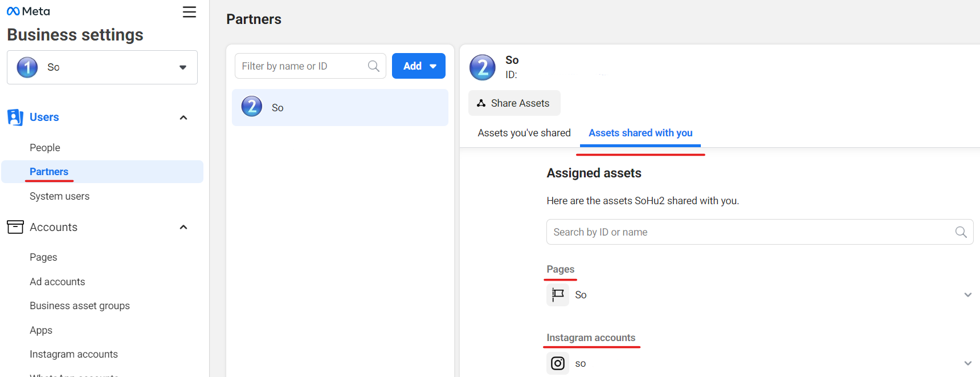Image resolution: width=980 pixels, height=377 pixels.
Task: Open System users in the sidebar
Action: (60, 196)
